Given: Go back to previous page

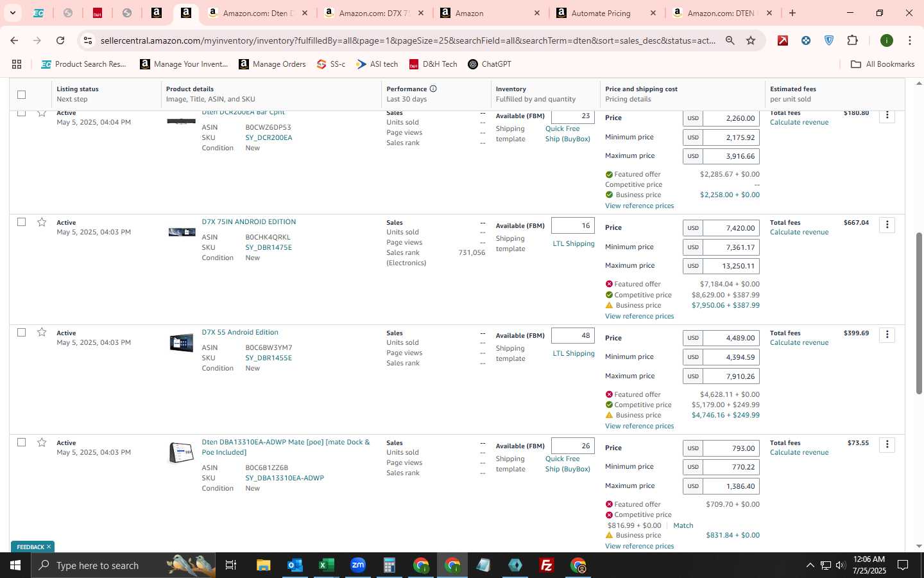Looking at the screenshot, I should [14, 40].
